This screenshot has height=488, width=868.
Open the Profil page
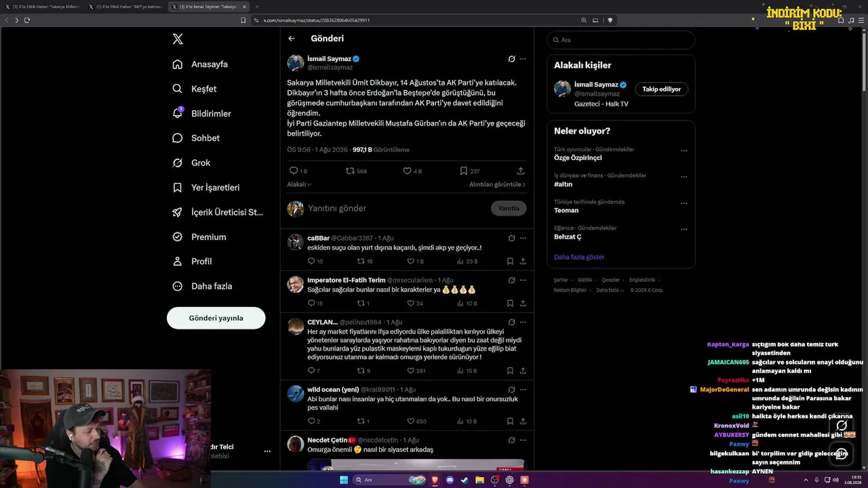pos(193,262)
